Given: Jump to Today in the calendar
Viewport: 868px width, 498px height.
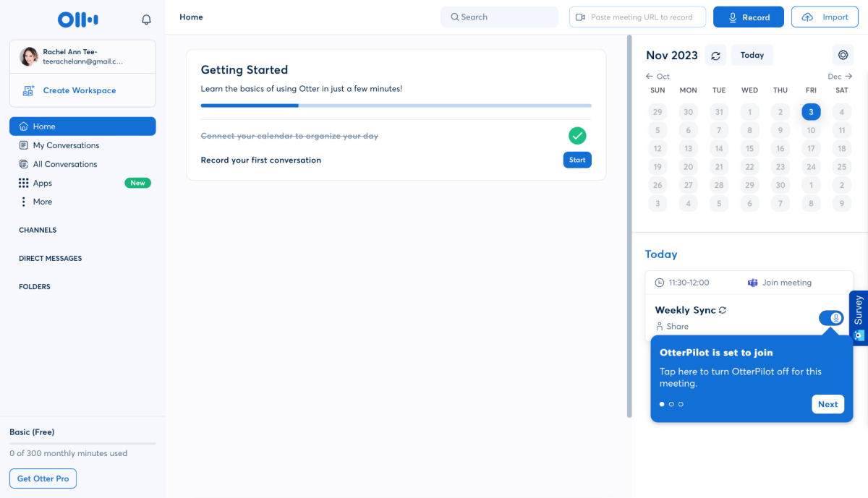Looking at the screenshot, I should coord(752,55).
